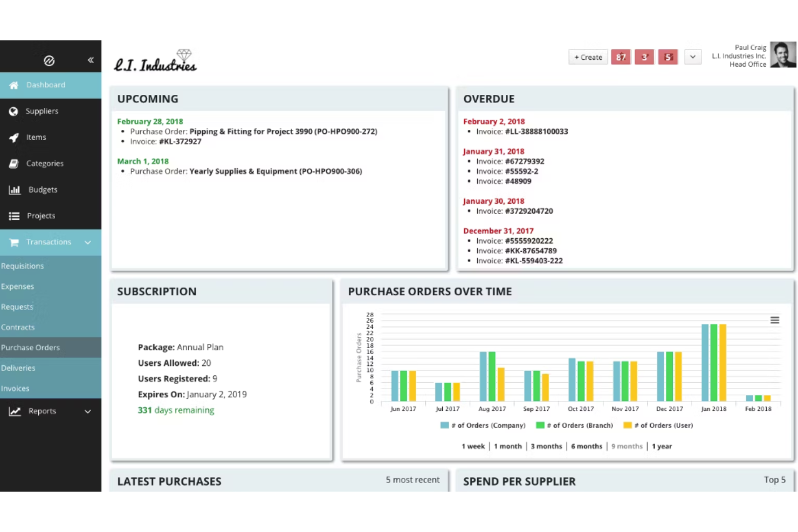Image resolution: width=798 pixels, height=532 pixels.
Task: Click the 331 days remaining subscription indicator
Action: 176,410
